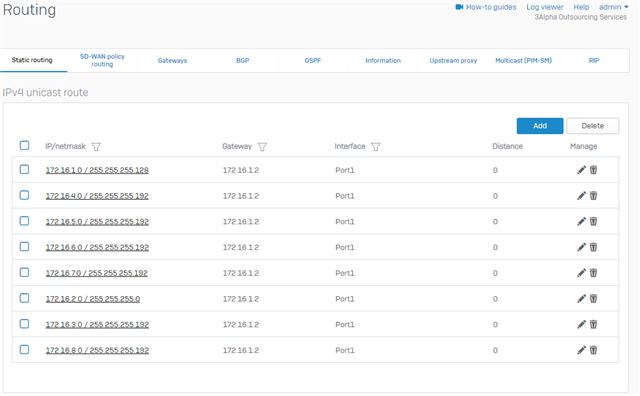Open route 172.16.6.0 / 255.255.255.192
Image resolution: width=640 pixels, height=396 pixels.
pyautogui.click(x=97, y=247)
